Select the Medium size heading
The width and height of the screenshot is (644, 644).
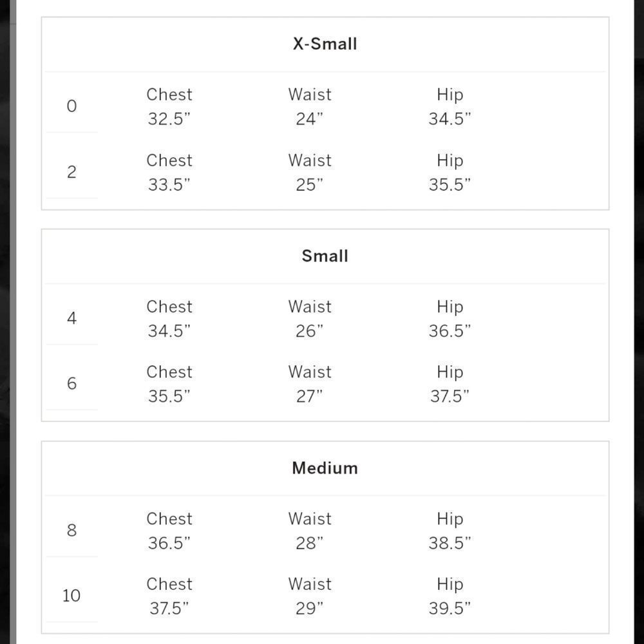(325, 468)
